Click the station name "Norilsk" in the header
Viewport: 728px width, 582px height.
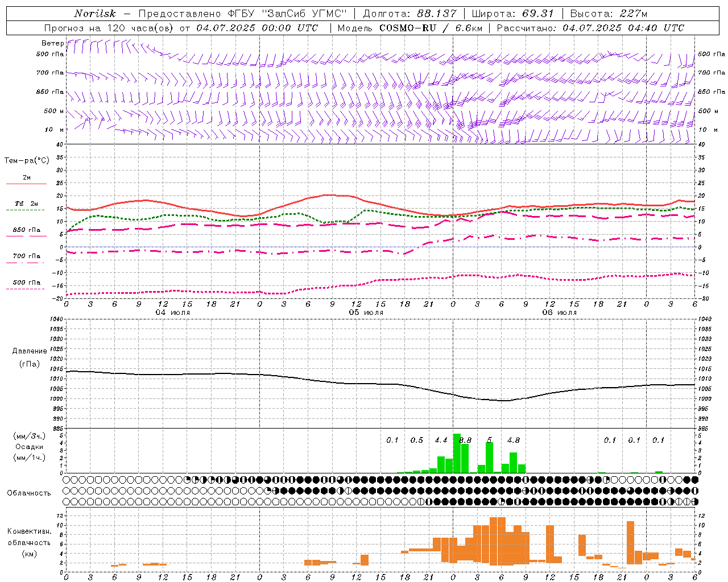(94, 14)
